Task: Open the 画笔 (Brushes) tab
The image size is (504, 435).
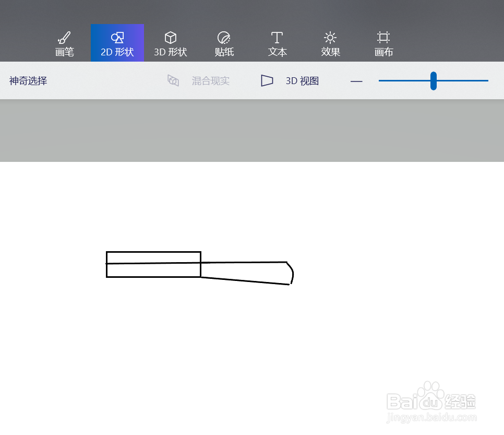Action: (x=64, y=43)
